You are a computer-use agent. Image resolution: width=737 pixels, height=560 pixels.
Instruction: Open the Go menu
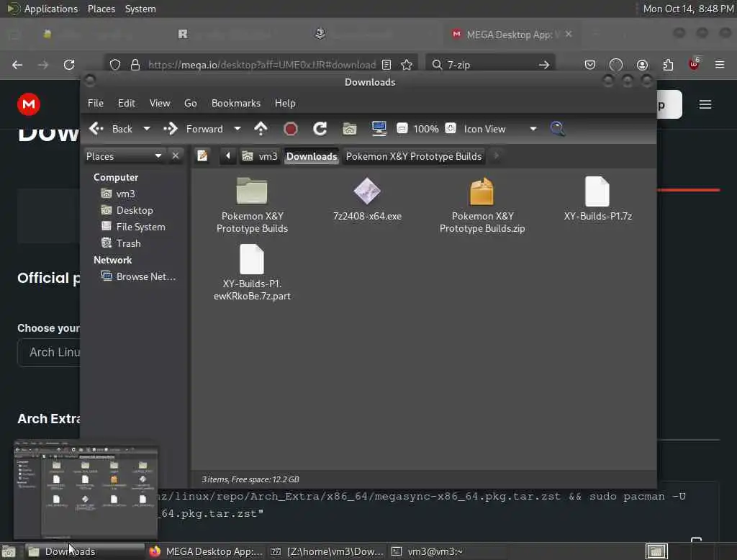(190, 103)
